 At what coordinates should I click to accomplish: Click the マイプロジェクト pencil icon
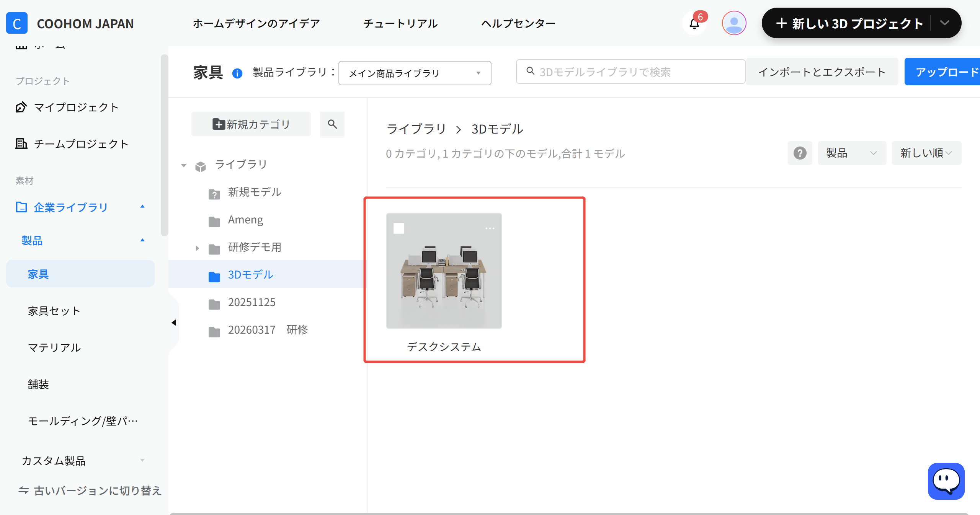click(21, 107)
